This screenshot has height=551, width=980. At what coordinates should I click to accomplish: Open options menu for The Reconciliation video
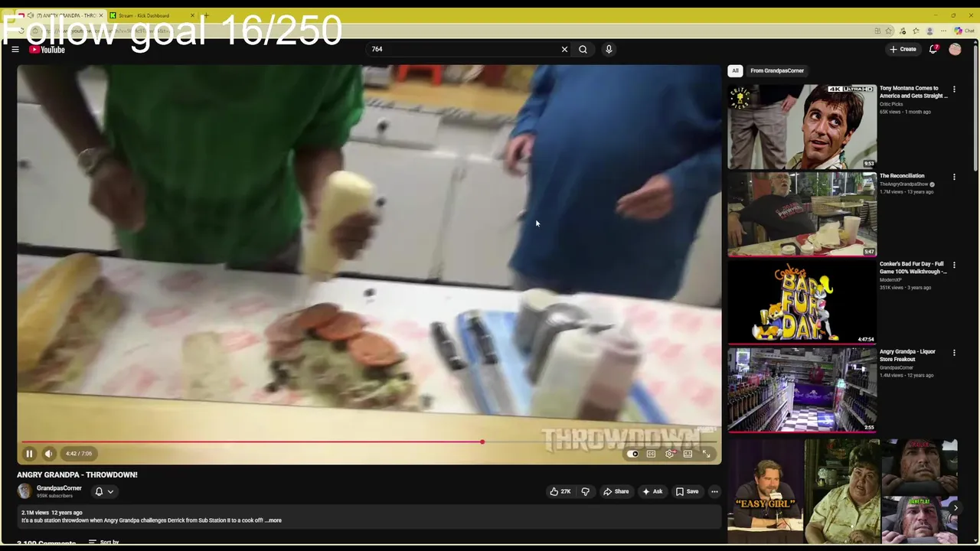tap(954, 177)
